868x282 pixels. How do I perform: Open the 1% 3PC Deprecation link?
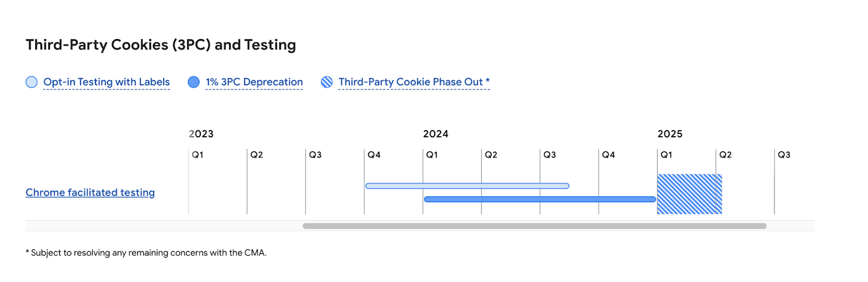[254, 82]
